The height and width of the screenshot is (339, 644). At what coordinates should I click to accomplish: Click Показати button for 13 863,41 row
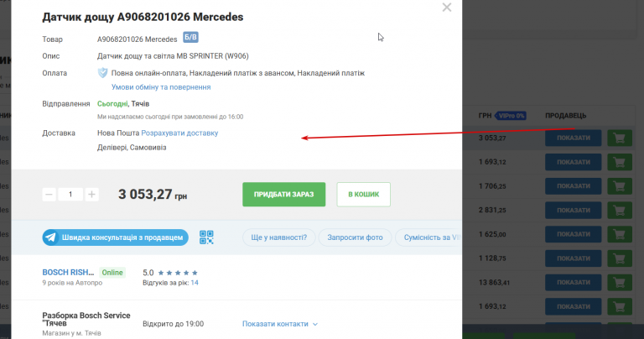[574, 282]
